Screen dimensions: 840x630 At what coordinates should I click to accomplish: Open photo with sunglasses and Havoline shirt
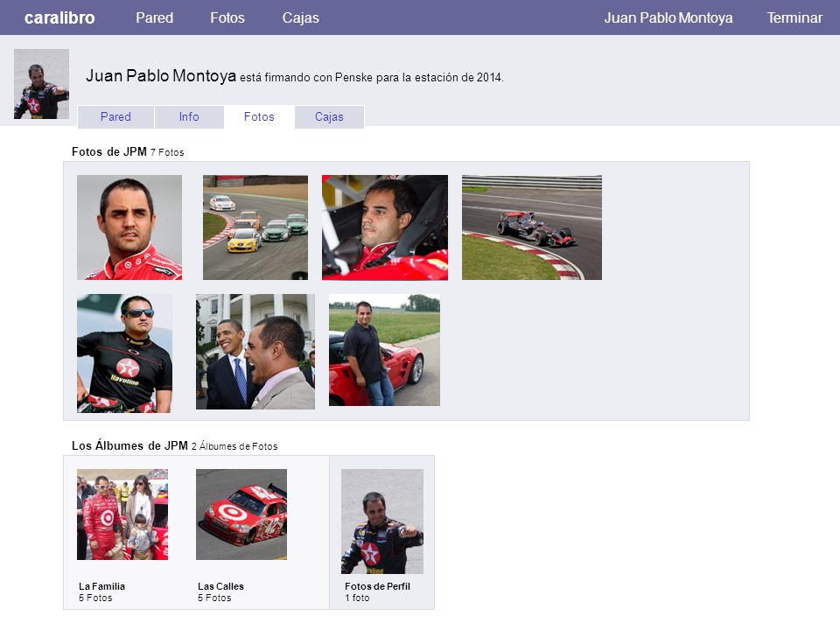coord(124,353)
